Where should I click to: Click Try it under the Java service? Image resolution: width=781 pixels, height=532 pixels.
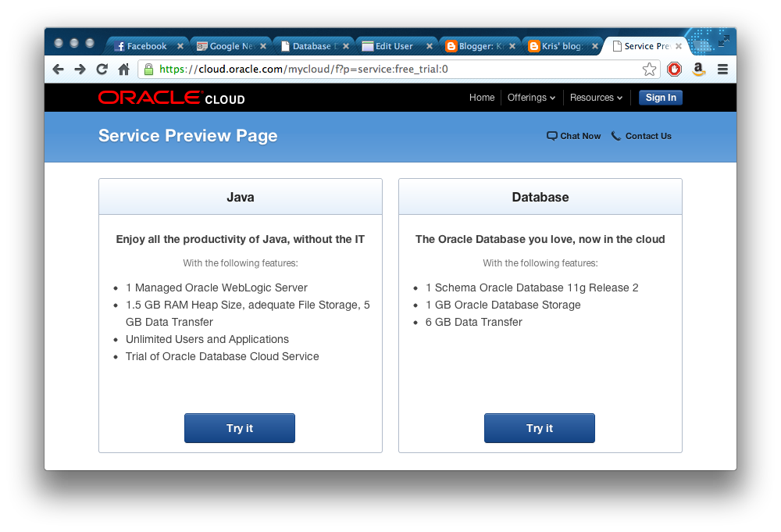pyautogui.click(x=240, y=428)
